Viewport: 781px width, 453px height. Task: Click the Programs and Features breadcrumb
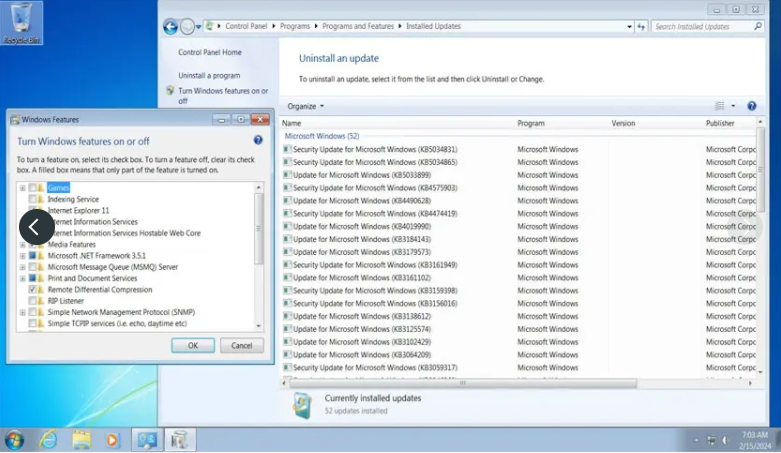[x=358, y=26]
